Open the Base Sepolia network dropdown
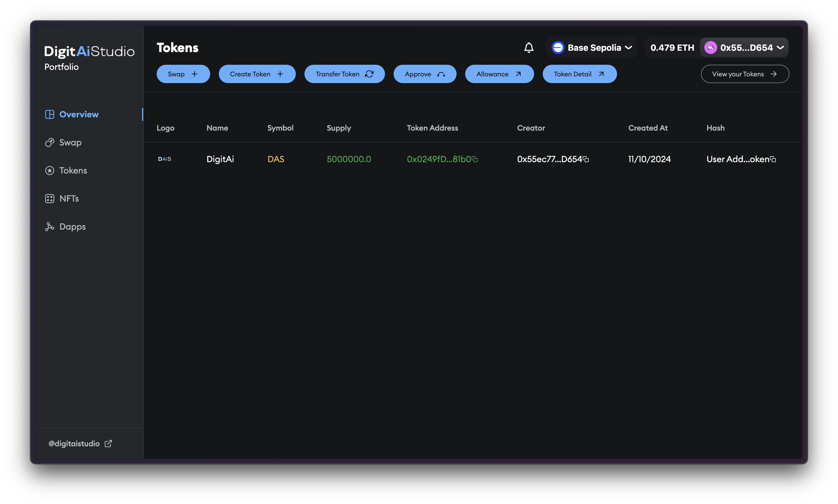 pyautogui.click(x=628, y=47)
